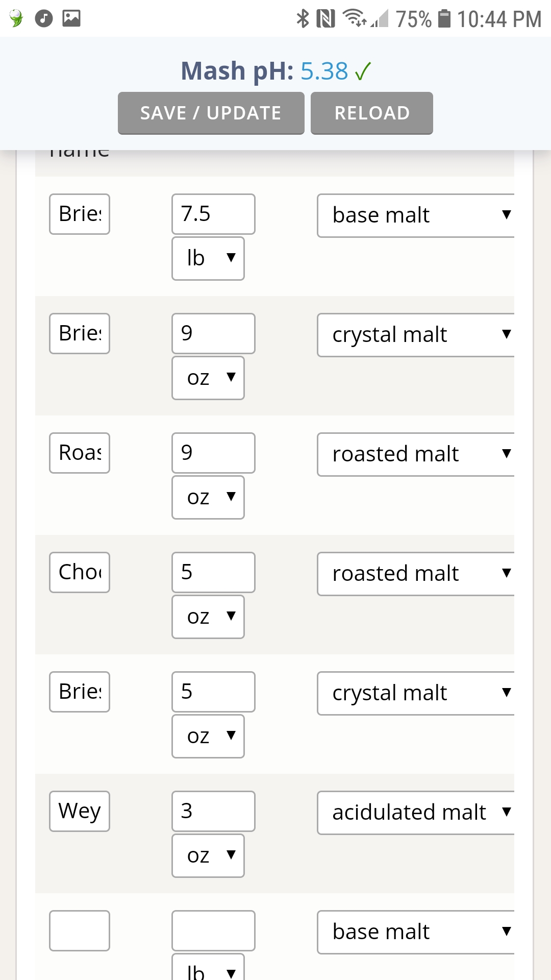The height and width of the screenshot is (980, 551).
Task: Select the empty amount field in last row
Action: pyautogui.click(x=213, y=930)
